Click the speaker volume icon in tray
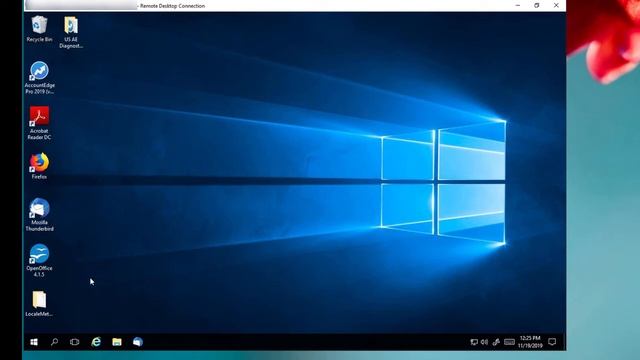This screenshot has width=640, height=360. click(484, 342)
